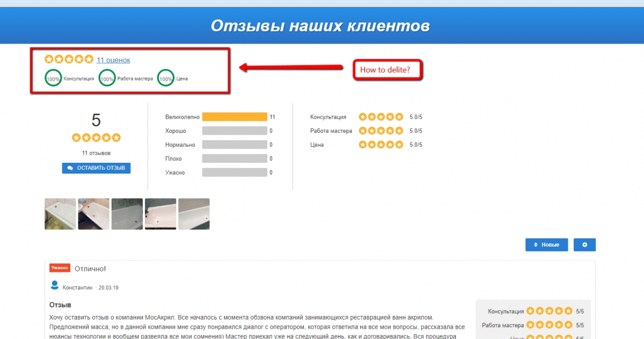Click the red Ужасно label on review
The image size is (644, 339).
(60, 268)
